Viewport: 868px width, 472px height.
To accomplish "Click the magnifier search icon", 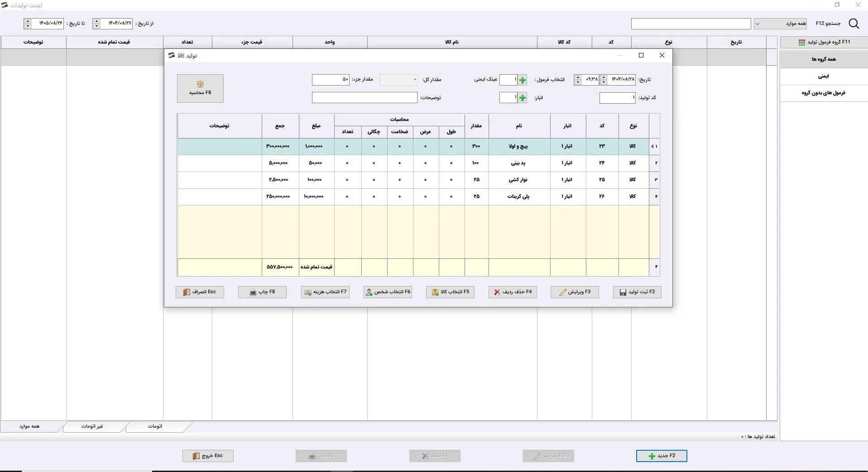I will click(854, 24).
